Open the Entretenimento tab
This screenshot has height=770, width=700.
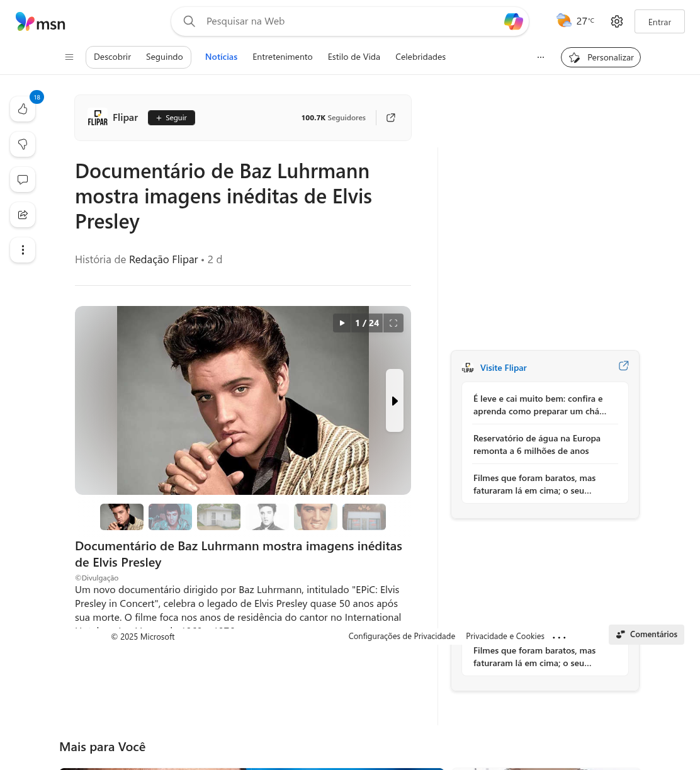(283, 57)
